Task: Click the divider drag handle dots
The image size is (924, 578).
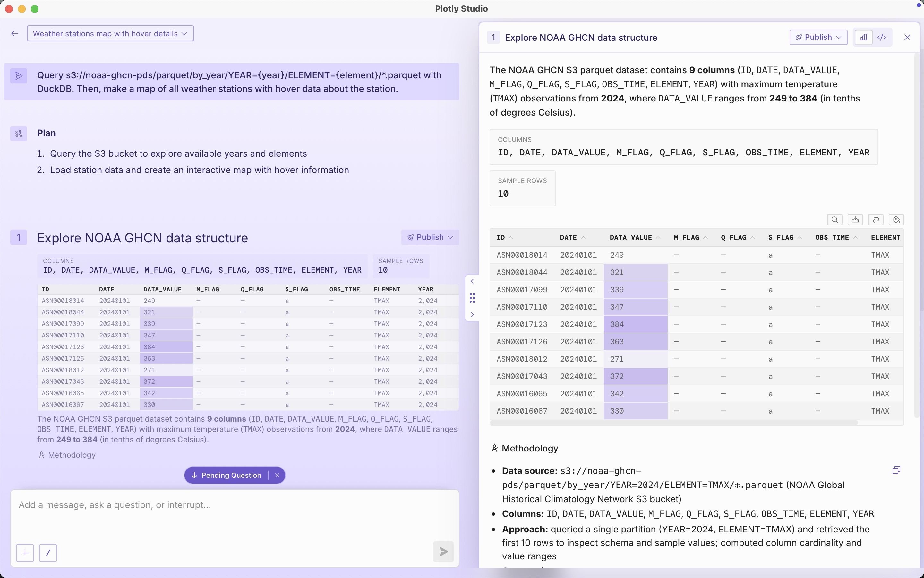Action: 472,298
